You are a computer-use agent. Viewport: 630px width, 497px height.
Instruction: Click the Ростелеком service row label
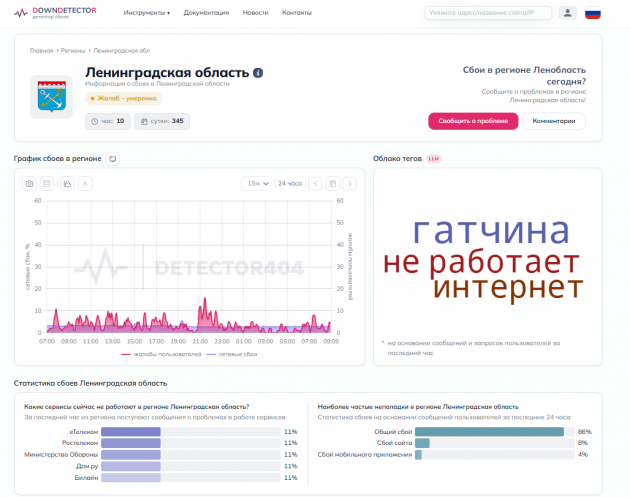80,443
